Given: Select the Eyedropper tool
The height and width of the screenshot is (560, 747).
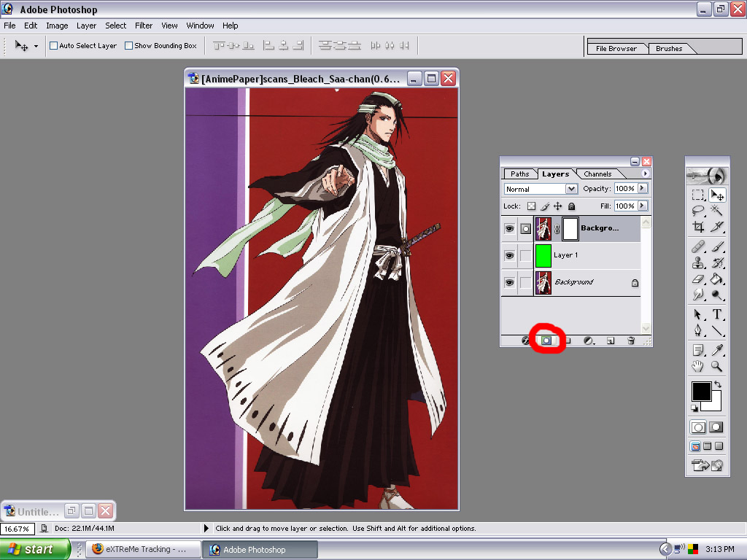Looking at the screenshot, I should 716,351.
